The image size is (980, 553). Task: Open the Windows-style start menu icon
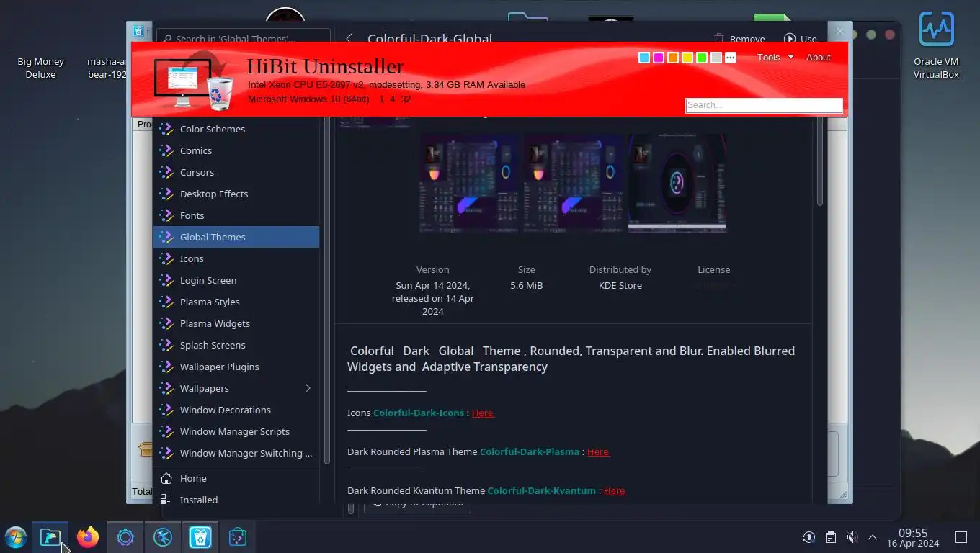pyautogui.click(x=16, y=537)
